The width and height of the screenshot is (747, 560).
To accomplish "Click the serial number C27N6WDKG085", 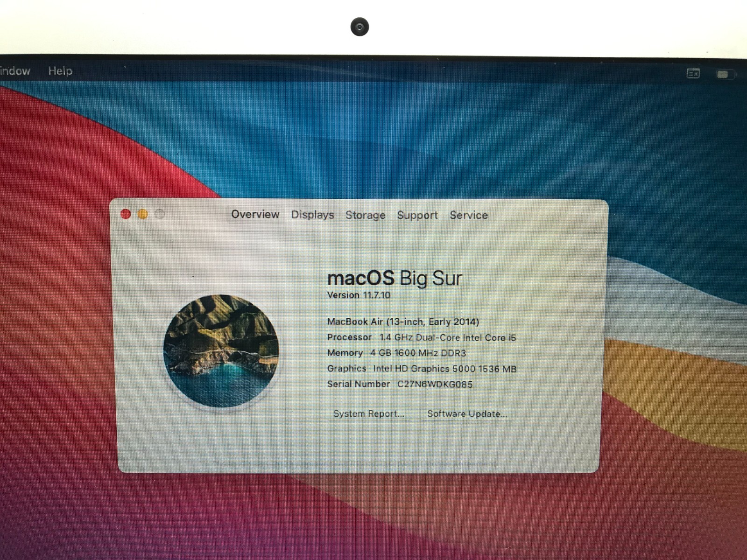I will point(435,384).
